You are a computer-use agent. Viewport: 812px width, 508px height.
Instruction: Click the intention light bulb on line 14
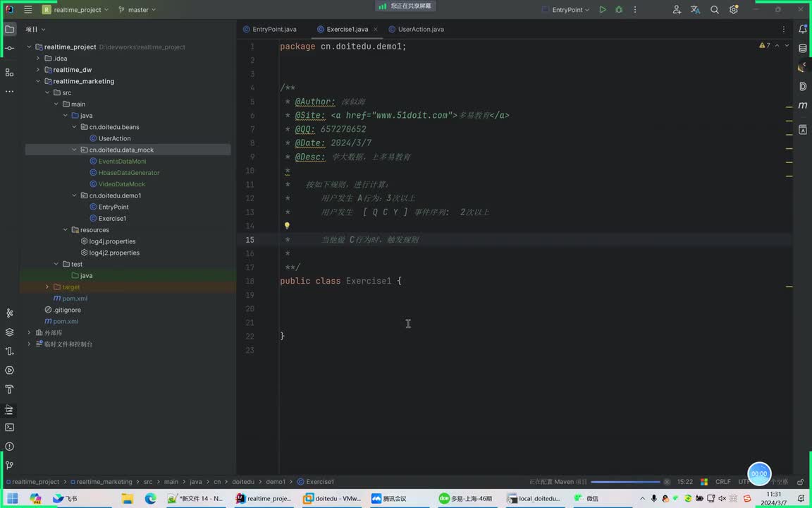click(x=287, y=226)
